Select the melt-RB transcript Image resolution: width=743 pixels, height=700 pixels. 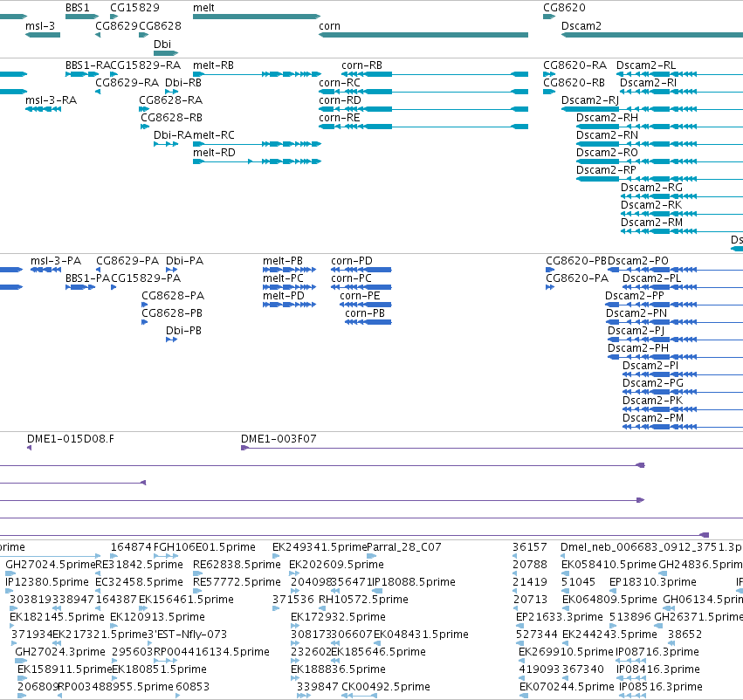(257, 74)
